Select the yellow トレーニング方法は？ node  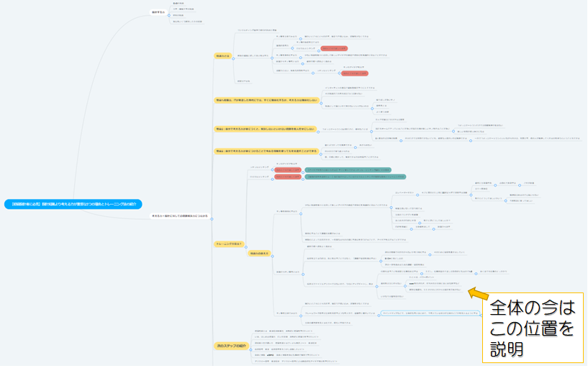[x=230, y=244]
